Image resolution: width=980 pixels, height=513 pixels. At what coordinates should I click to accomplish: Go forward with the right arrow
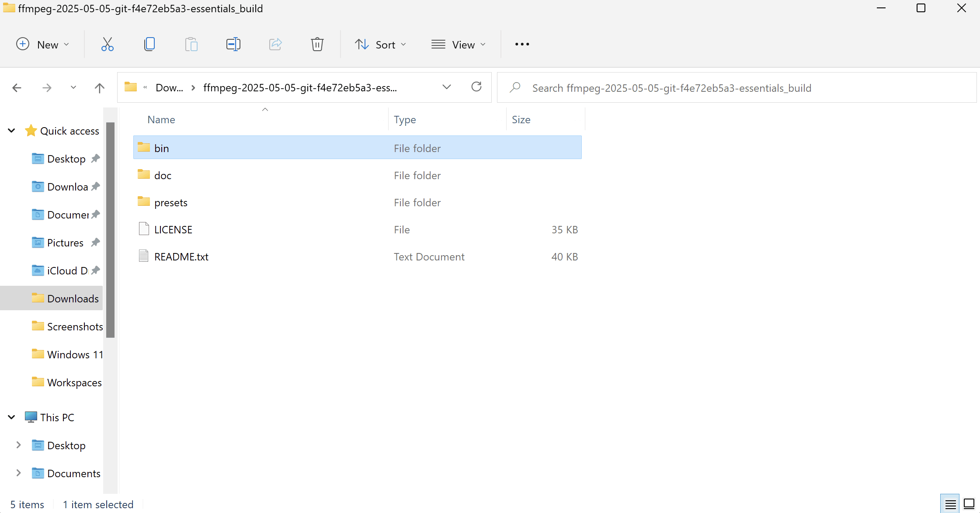click(x=47, y=88)
